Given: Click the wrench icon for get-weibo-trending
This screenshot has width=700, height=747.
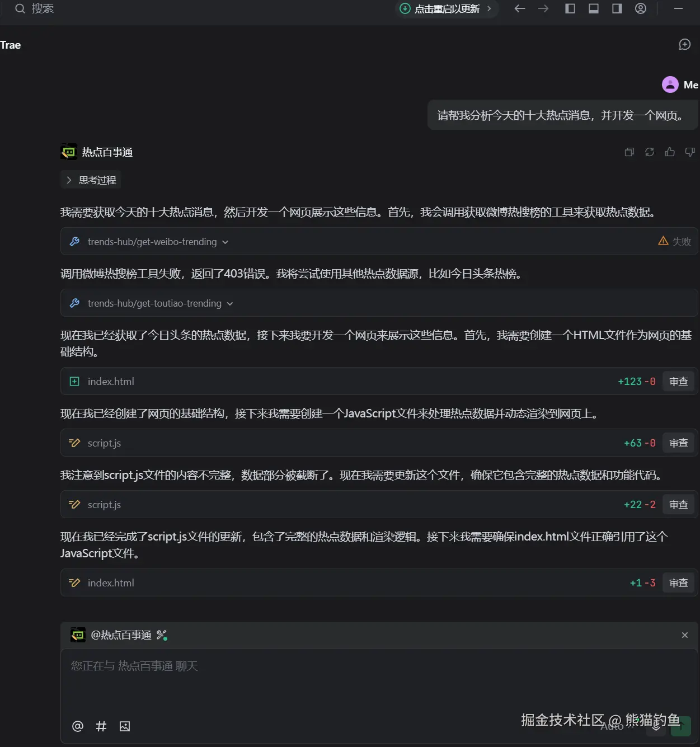Looking at the screenshot, I should coord(74,242).
